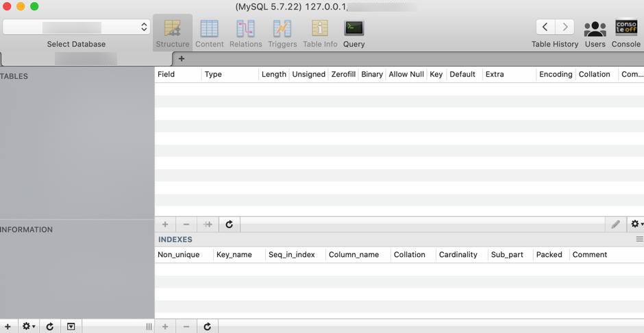
Task: Click the Extra column header
Action: point(509,74)
